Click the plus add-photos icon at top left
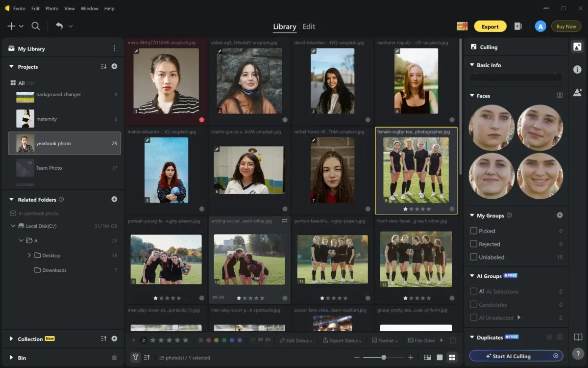Screen dimensions: 588x368 pos(11,26)
